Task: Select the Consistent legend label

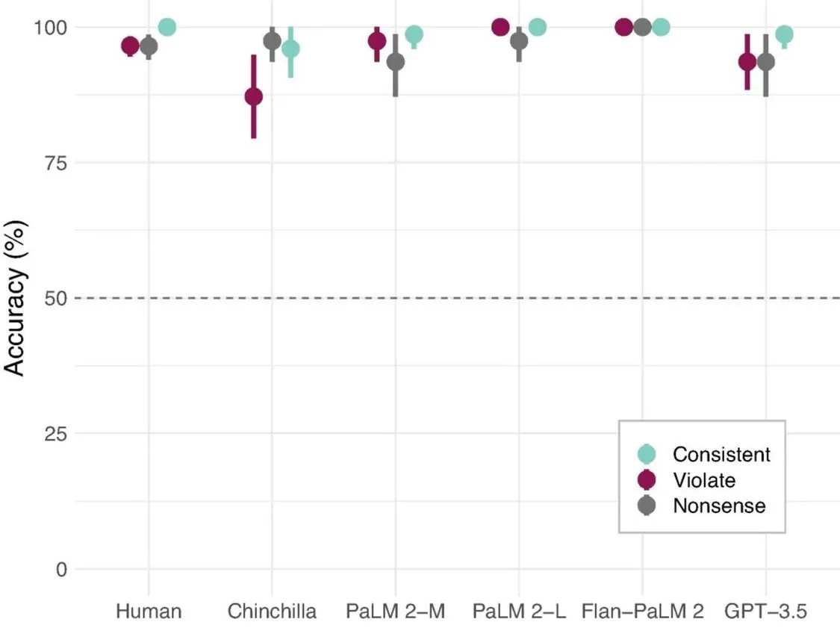Action: coord(721,455)
